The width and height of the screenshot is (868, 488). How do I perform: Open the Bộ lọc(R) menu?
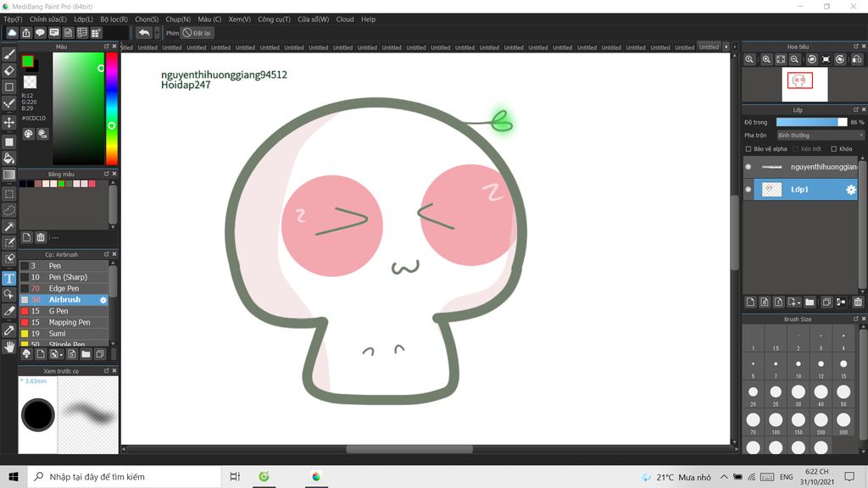coord(114,19)
